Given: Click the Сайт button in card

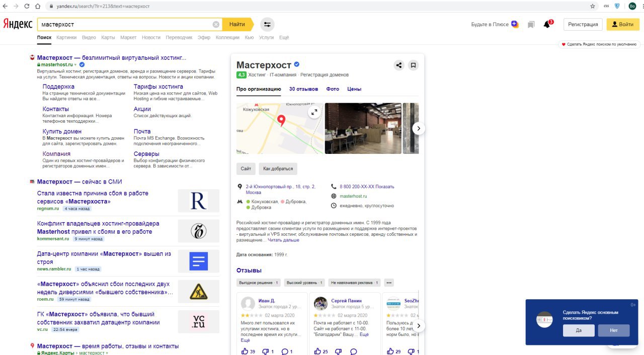Looking at the screenshot, I should (x=246, y=169).
